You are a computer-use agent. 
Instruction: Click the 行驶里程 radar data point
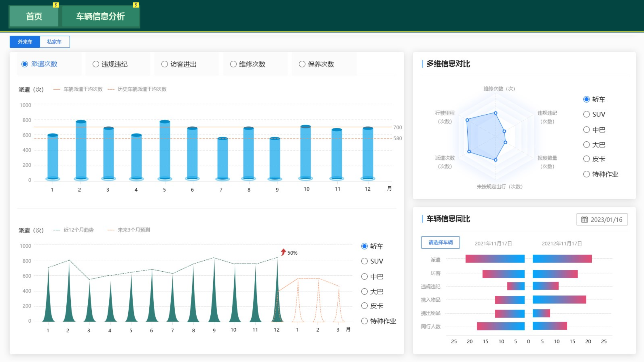coord(467,120)
